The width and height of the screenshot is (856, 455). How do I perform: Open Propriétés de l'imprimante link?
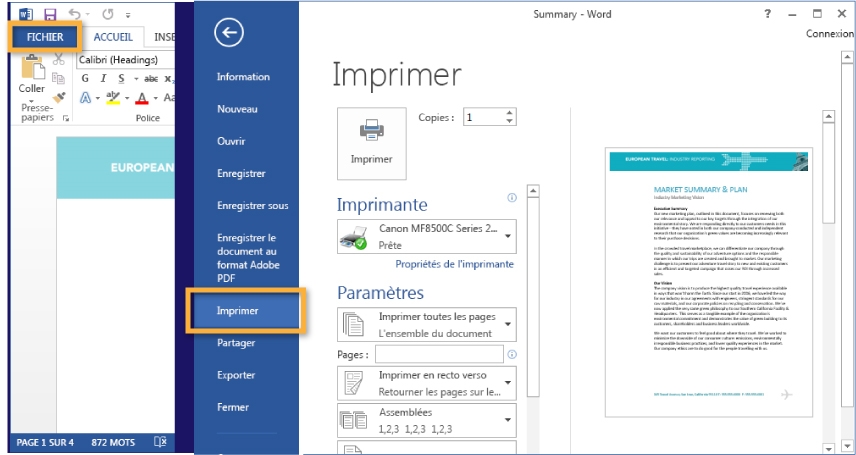tap(454, 264)
